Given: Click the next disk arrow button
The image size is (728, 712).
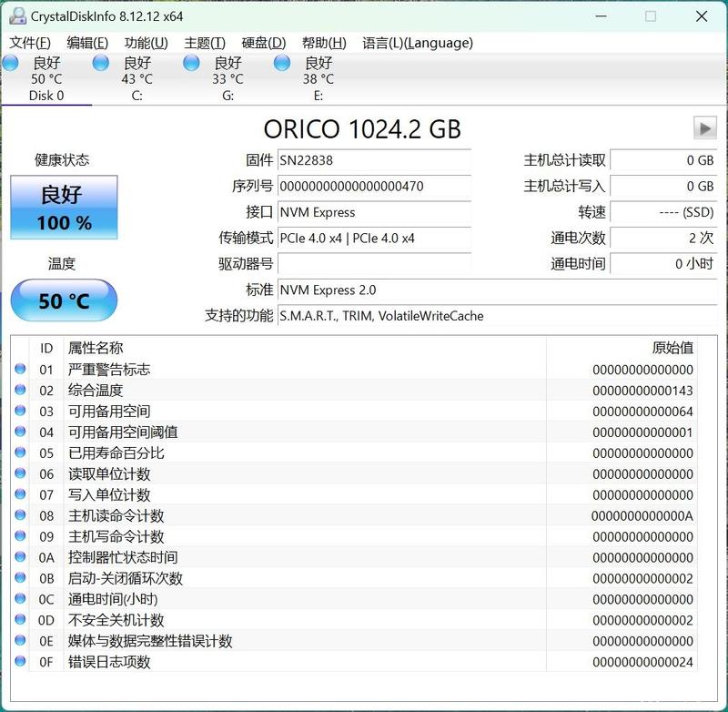Looking at the screenshot, I should 704,128.
